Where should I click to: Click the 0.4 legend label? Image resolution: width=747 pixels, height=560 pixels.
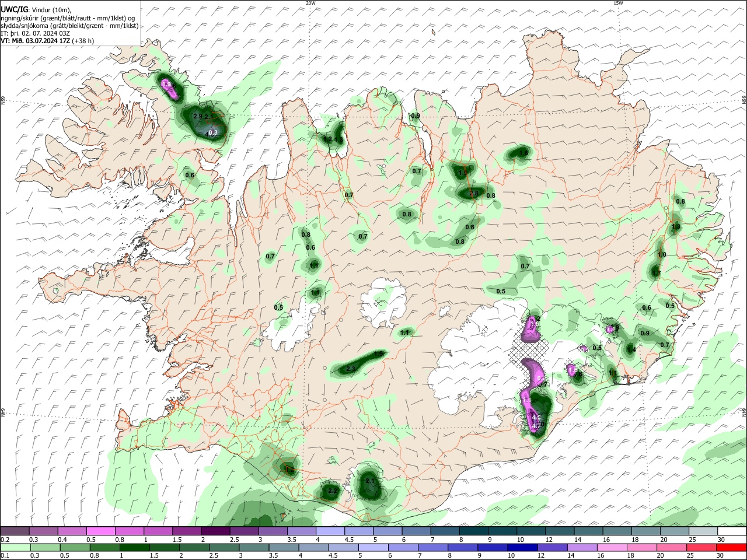point(62,540)
